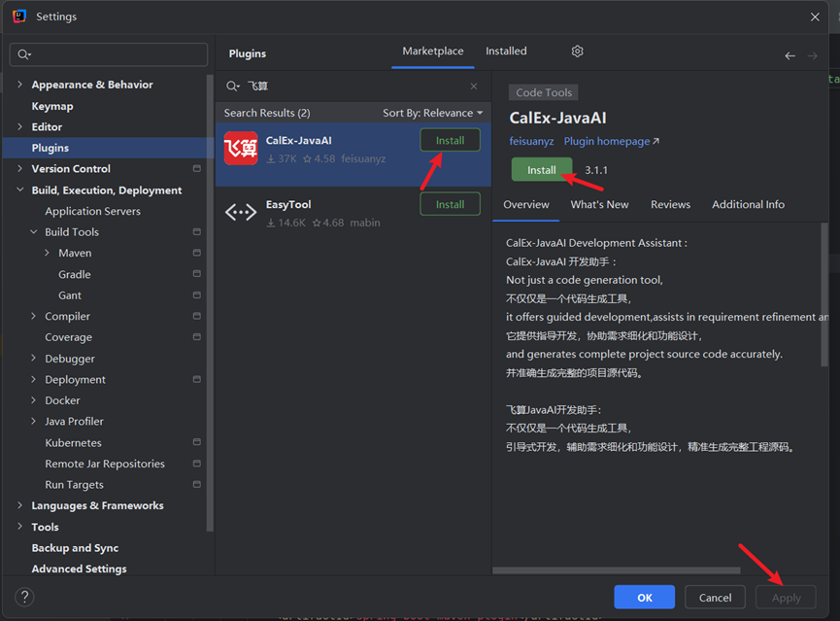Open the Plugin homepage link
This screenshot has width=840, height=621.
click(611, 142)
